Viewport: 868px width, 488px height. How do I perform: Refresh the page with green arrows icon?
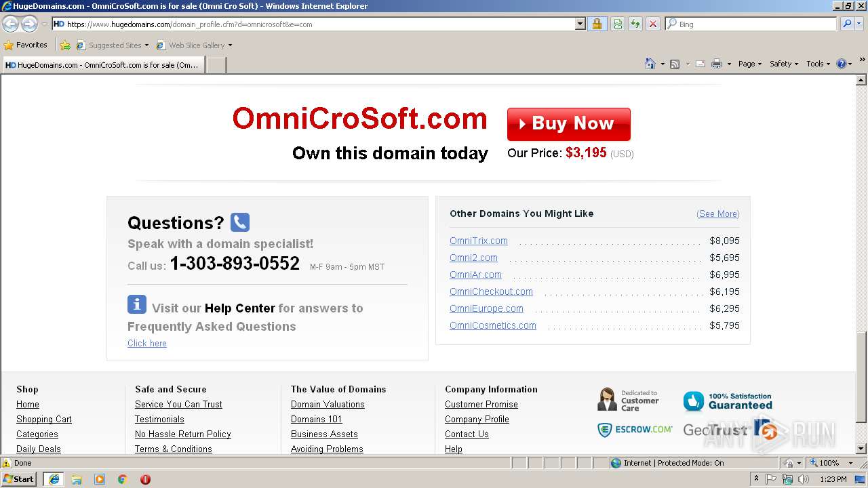click(635, 24)
